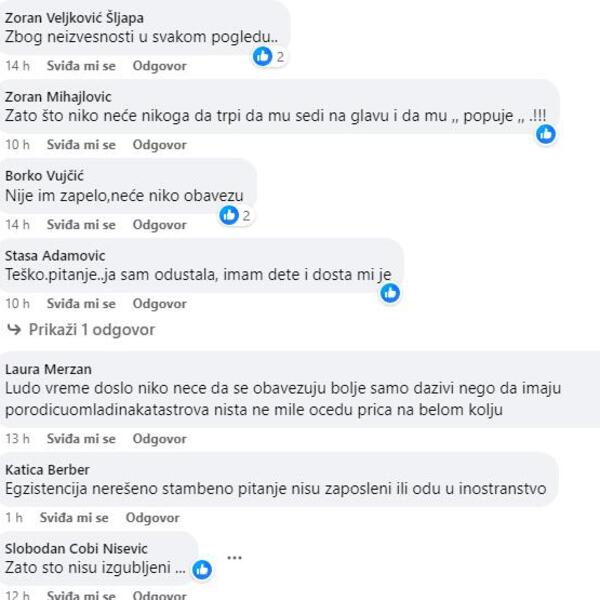Screen dimensions: 600x600
Task: Click the '1 h' timestamp on Katica's comment
Action: tap(14, 518)
